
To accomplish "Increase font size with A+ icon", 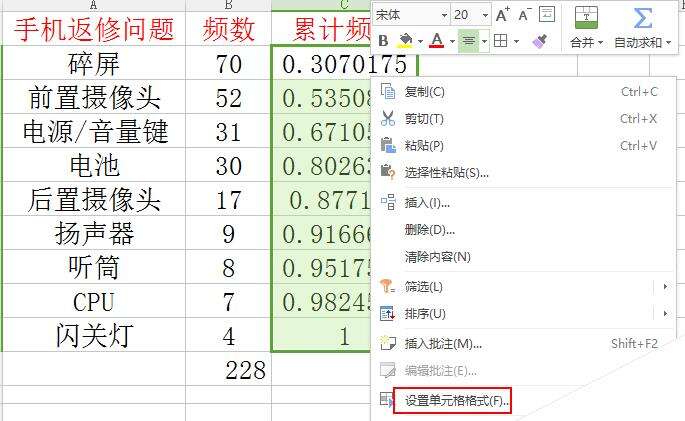I will [503, 15].
